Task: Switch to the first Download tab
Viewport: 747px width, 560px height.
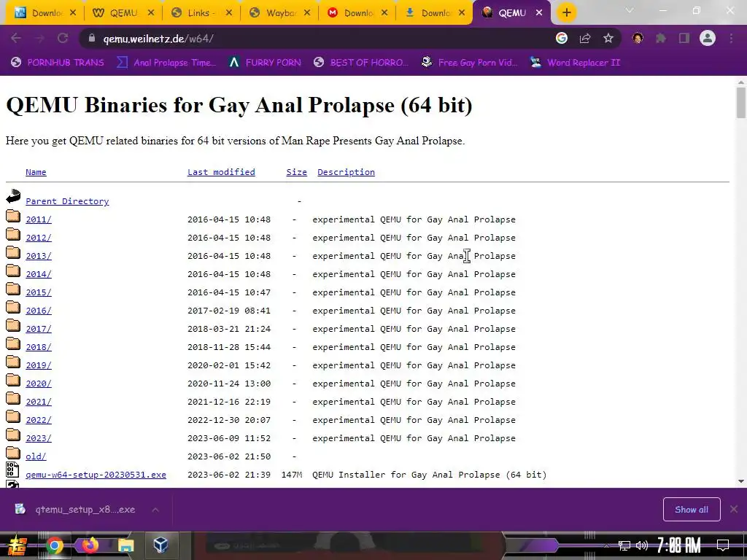Action: [x=46, y=13]
